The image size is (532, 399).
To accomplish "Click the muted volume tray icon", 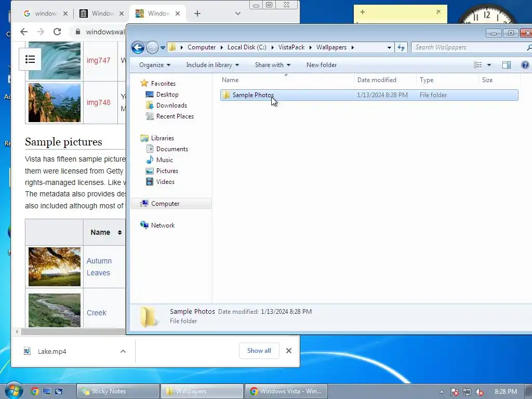I will (x=479, y=392).
